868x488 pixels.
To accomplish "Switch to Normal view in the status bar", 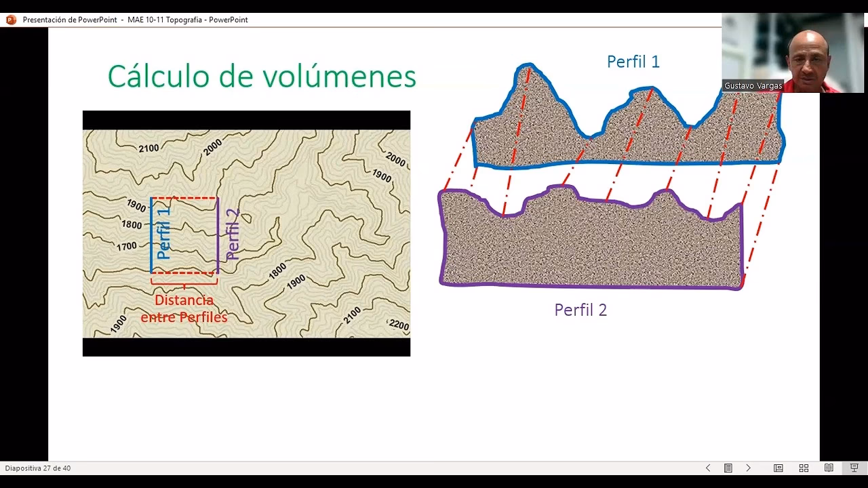I will coord(778,468).
